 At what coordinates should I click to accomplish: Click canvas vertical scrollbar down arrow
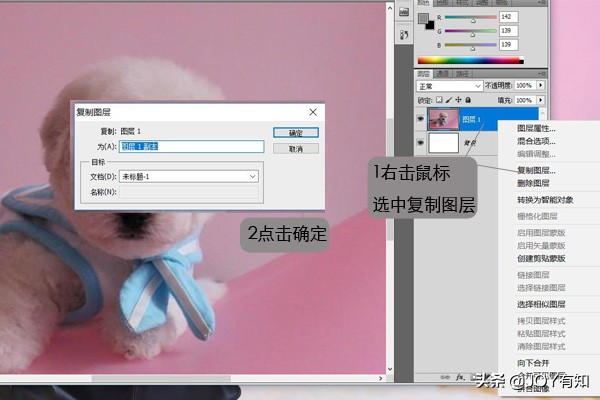(390, 369)
